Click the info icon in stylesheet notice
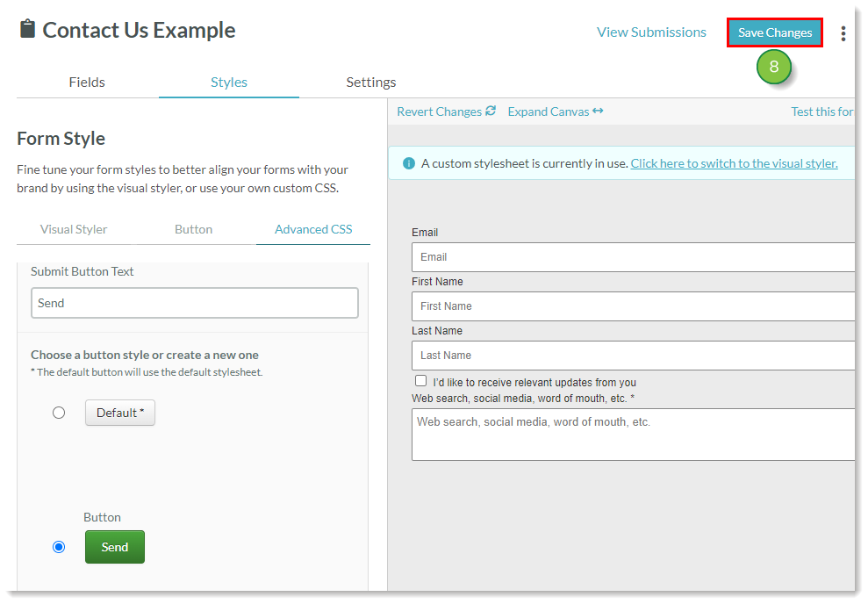 point(408,163)
